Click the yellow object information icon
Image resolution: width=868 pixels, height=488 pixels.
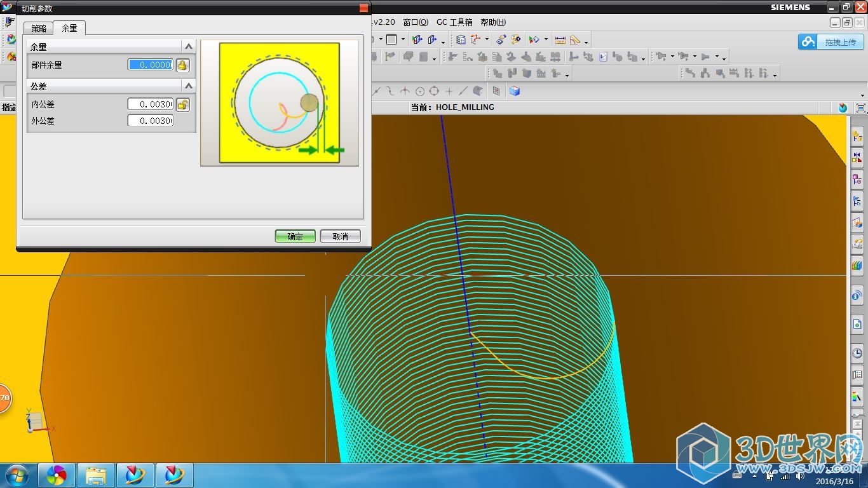click(x=516, y=39)
